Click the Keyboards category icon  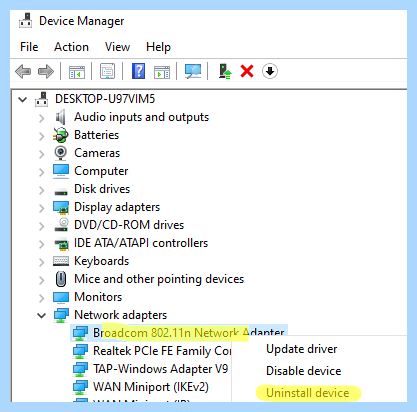[x=61, y=261]
